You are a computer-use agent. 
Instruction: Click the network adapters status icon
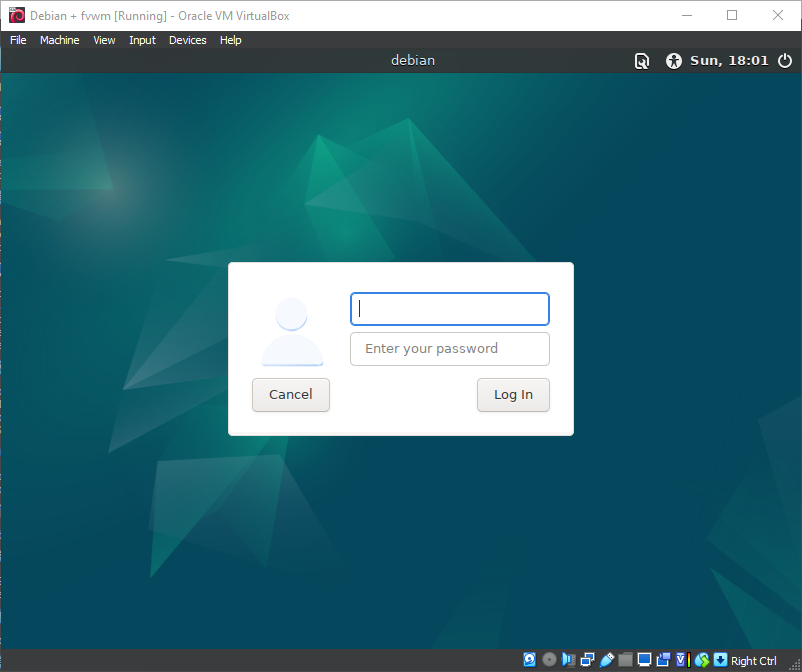pos(587,660)
